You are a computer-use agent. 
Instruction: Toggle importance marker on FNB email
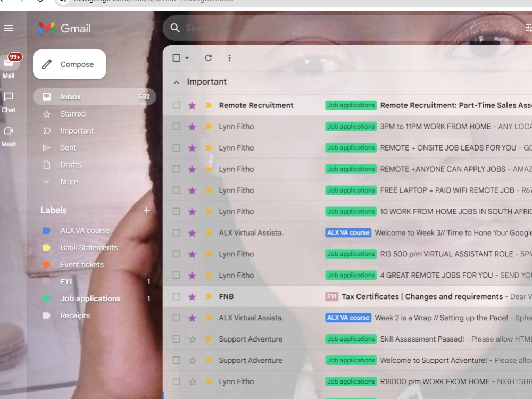point(209,296)
